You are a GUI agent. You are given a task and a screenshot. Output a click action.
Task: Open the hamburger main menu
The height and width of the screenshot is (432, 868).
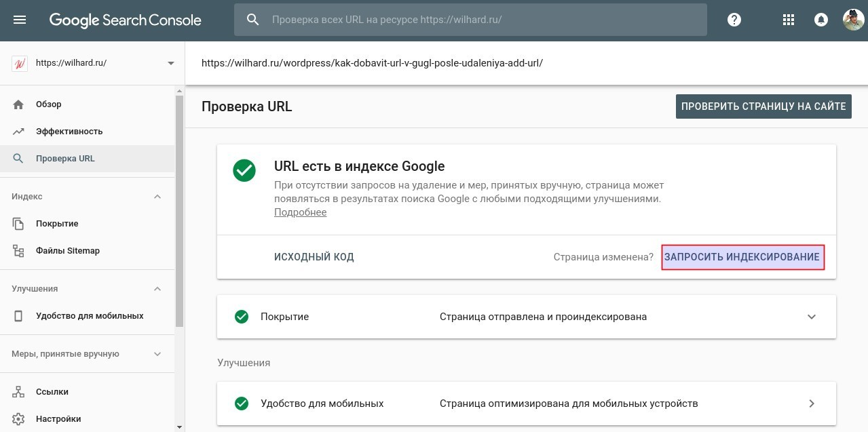point(20,20)
